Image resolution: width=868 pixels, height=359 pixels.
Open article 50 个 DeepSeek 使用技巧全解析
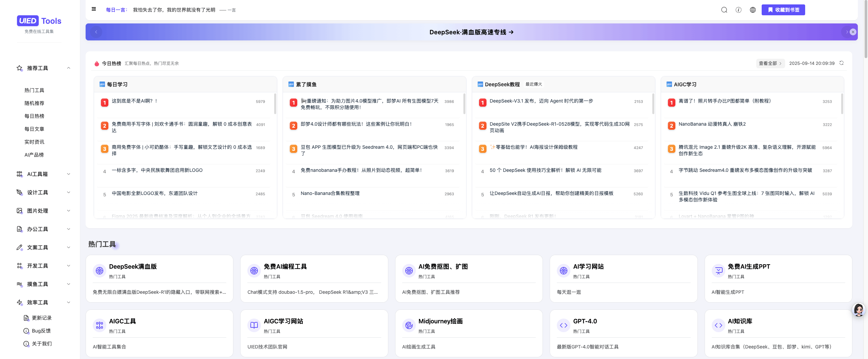click(x=545, y=170)
